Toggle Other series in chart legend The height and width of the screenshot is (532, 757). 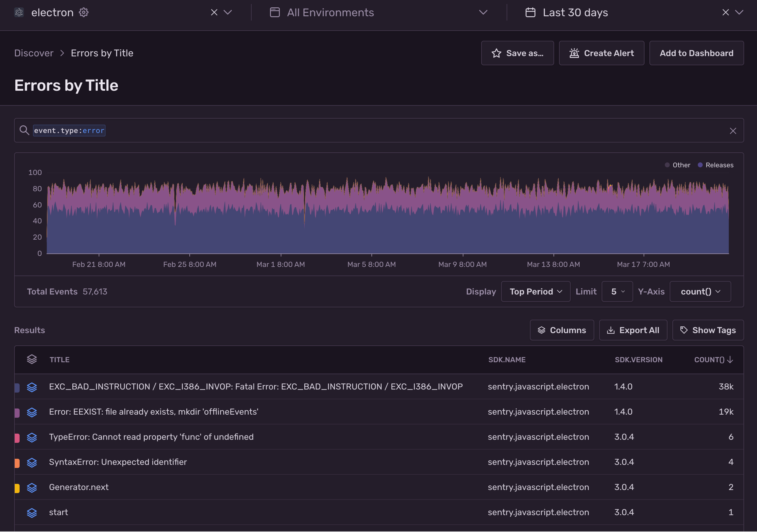point(677,165)
